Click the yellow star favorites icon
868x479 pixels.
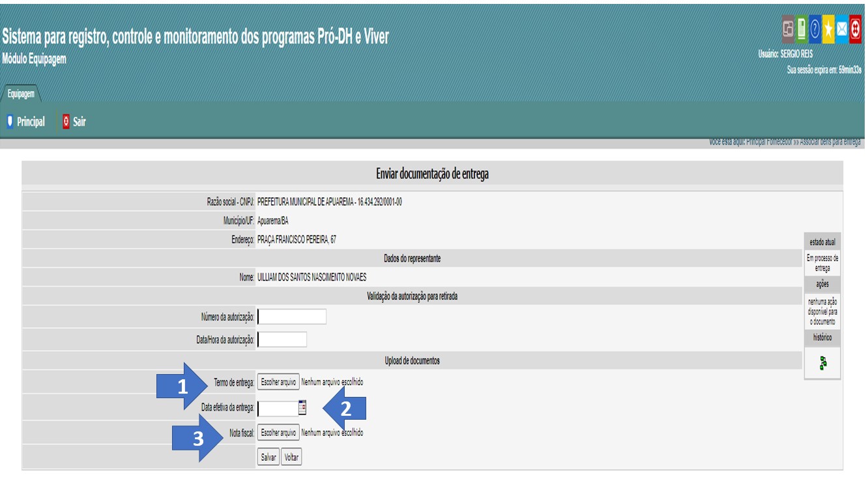tap(828, 29)
